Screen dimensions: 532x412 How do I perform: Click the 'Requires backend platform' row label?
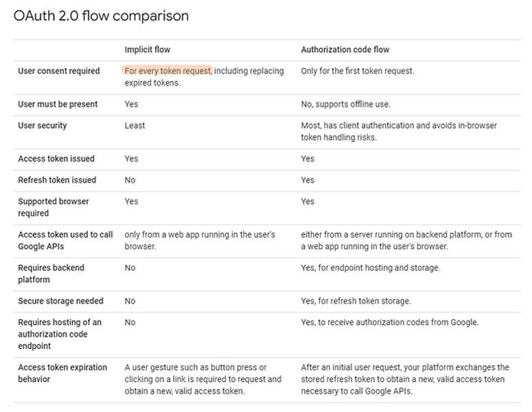(51, 273)
